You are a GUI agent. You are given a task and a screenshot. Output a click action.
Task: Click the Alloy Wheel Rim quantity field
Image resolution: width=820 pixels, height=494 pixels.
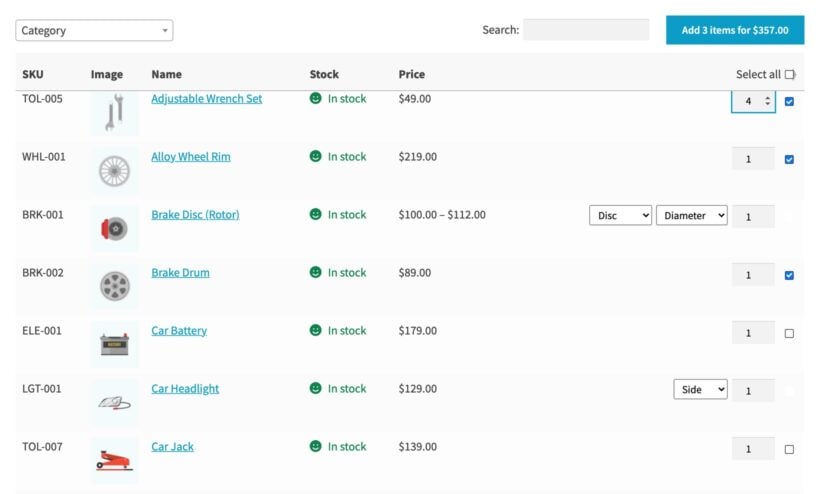click(753, 159)
